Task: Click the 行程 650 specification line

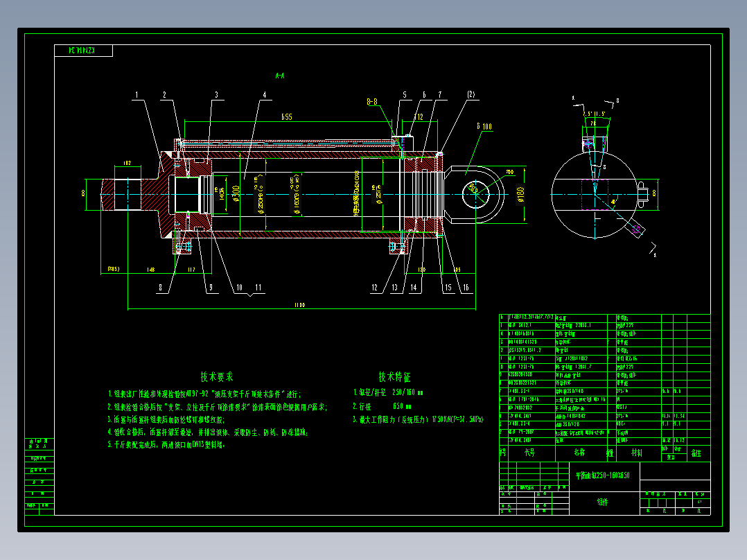Action: (x=382, y=407)
